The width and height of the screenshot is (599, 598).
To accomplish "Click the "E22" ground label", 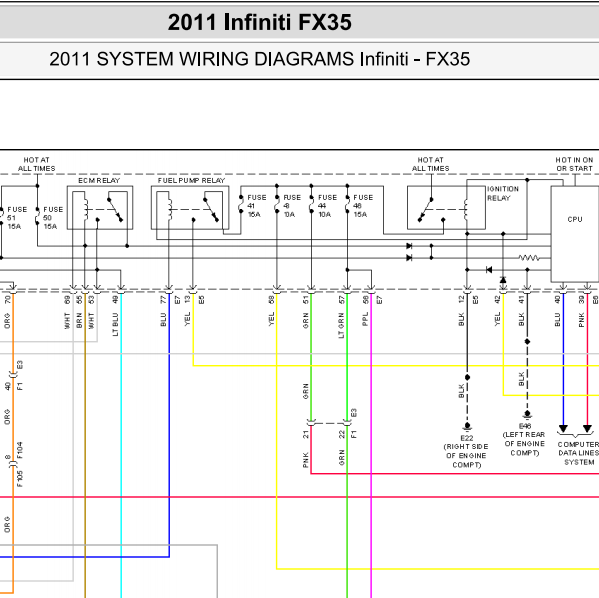I will (x=467, y=438).
